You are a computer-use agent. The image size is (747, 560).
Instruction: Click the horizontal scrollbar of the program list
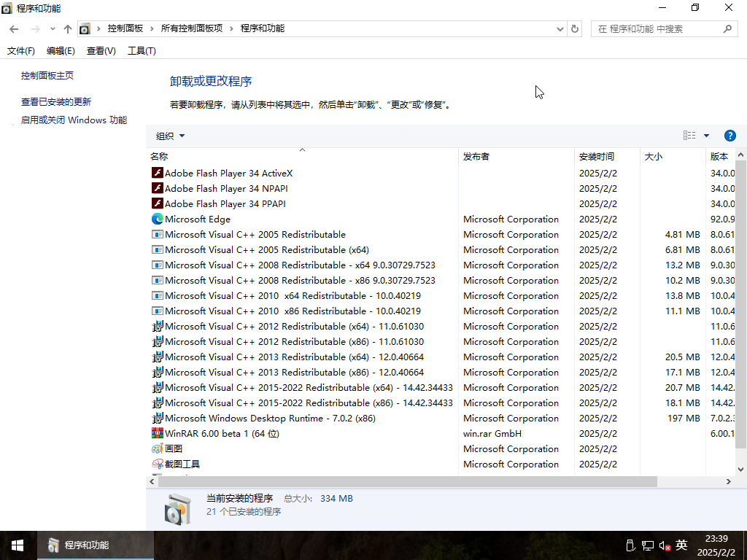pos(409,482)
